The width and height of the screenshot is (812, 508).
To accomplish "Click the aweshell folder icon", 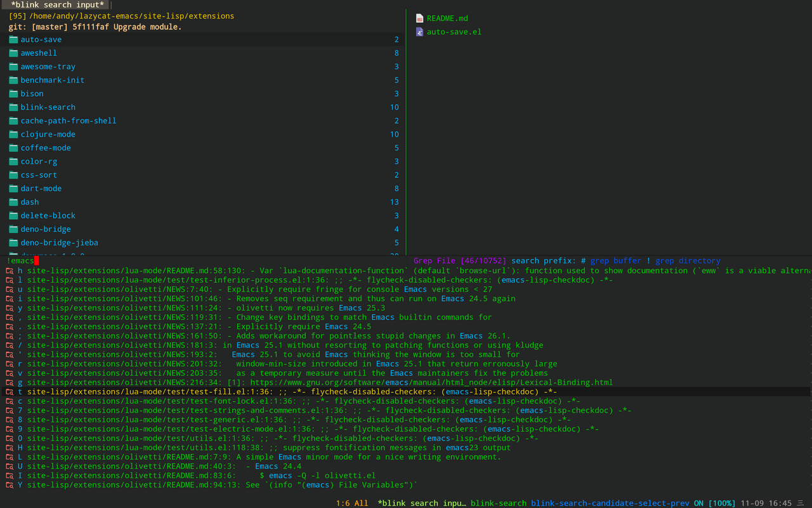I will pos(14,53).
